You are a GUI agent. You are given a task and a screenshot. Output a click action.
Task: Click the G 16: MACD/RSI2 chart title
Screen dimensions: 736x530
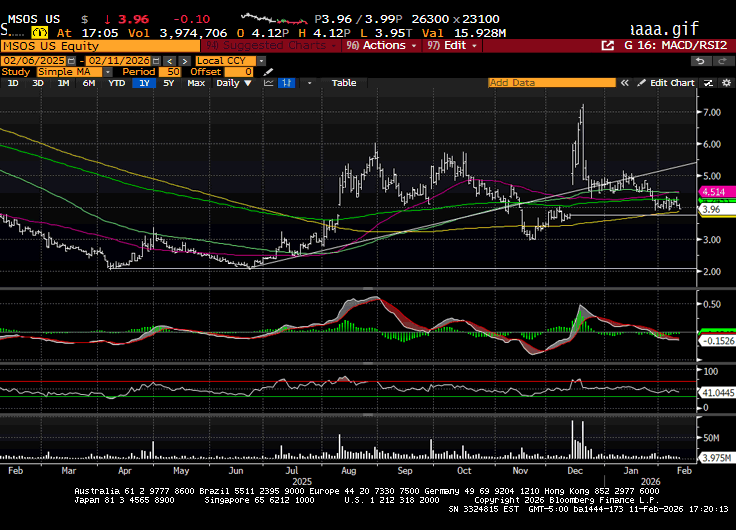(676, 46)
